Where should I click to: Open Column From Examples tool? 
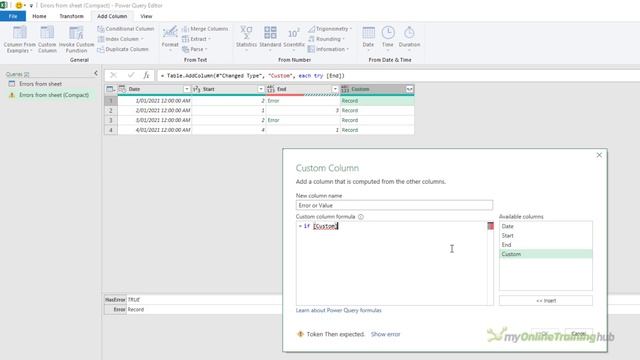20,40
